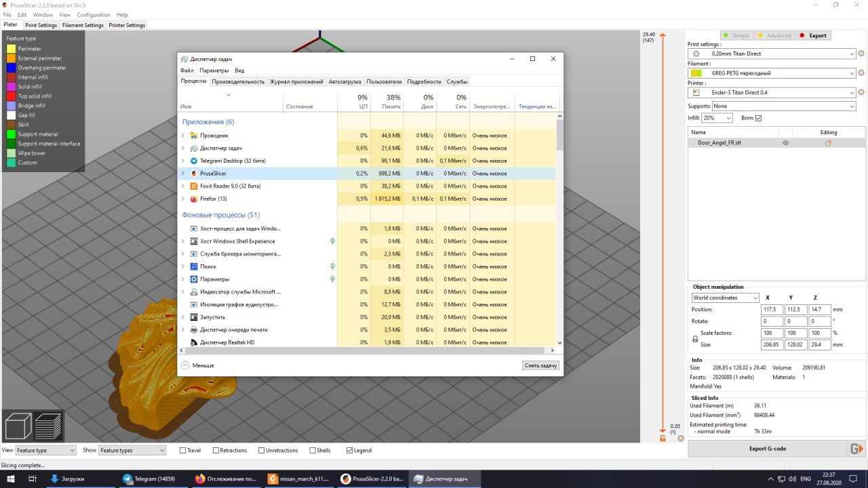Click Telegram Desktop icon in Task Manager list

pos(194,161)
